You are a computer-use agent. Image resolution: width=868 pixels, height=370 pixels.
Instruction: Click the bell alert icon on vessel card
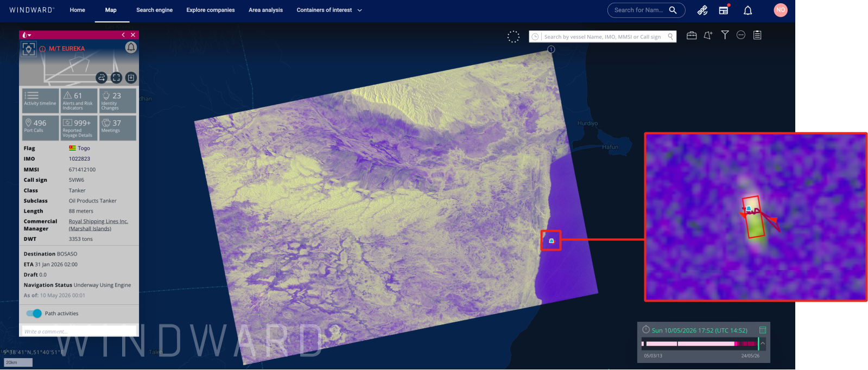coord(131,47)
